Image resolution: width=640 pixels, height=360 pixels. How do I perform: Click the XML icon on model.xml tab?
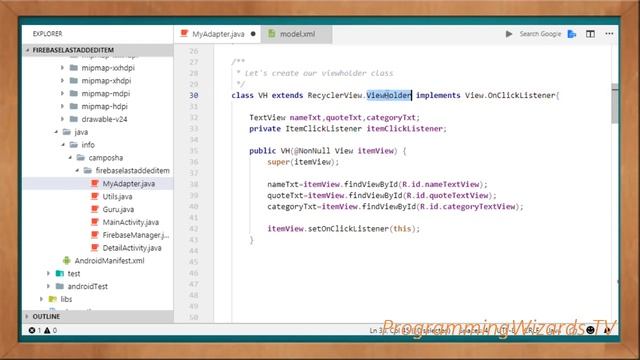[x=272, y=34]
